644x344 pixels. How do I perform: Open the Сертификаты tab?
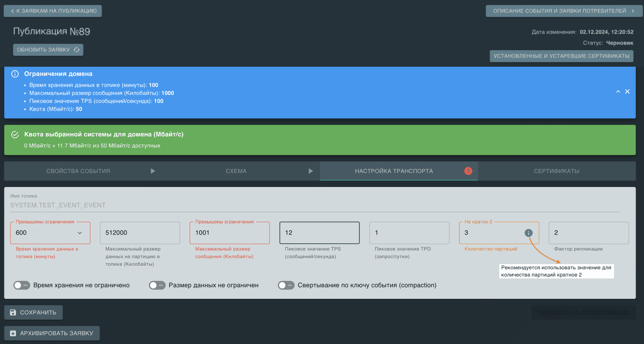(x=556, y=171)
